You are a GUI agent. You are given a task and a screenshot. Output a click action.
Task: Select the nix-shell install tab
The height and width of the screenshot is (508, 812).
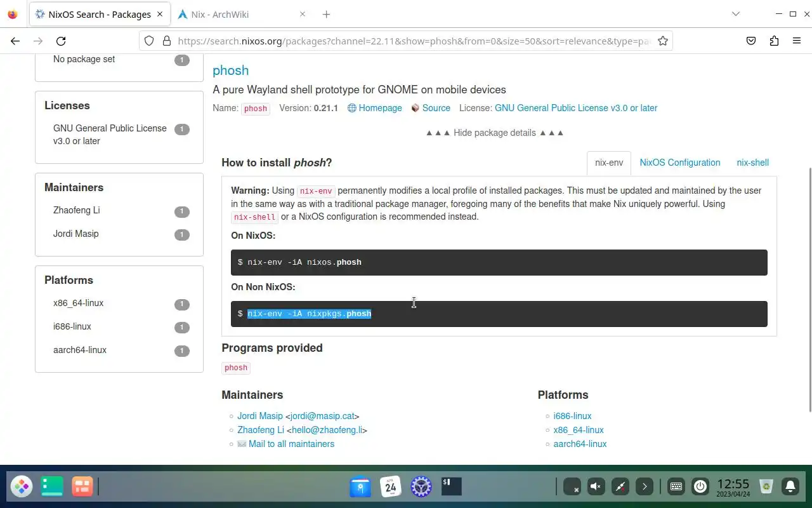pos(752,163)
